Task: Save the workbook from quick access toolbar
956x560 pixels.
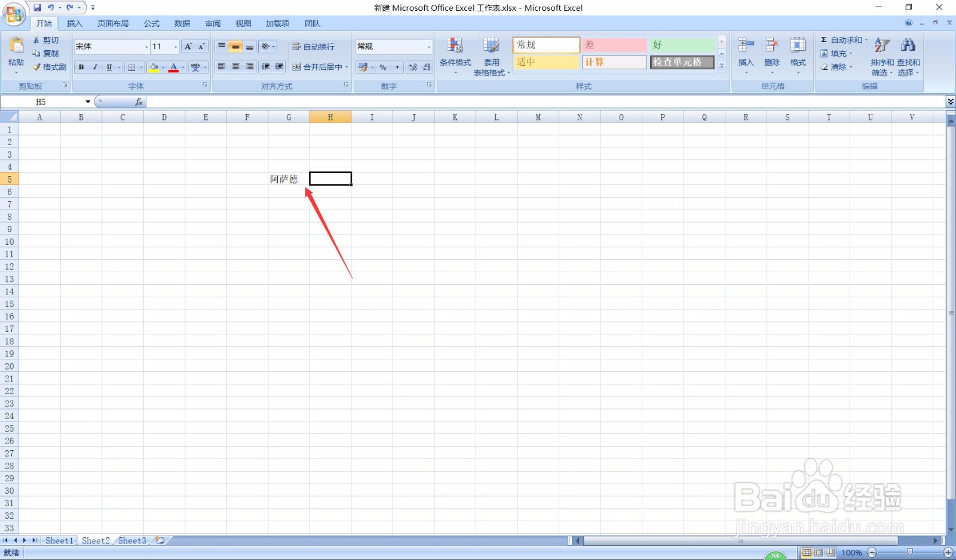Action: click(37, 8)
